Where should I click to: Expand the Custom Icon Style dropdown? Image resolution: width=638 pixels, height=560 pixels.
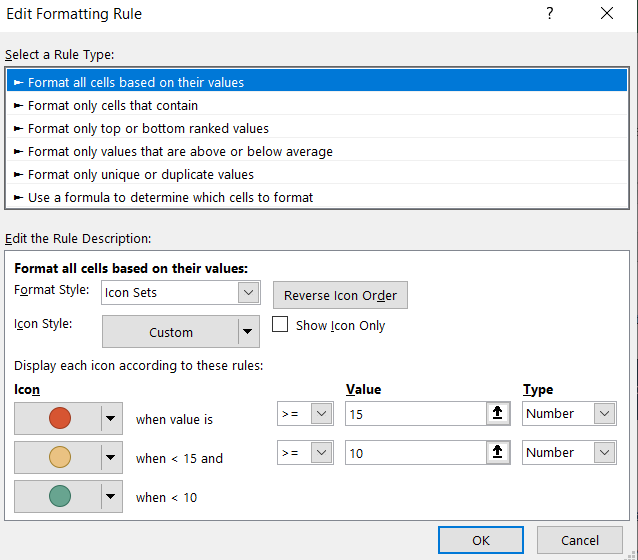tap(247, 332)
